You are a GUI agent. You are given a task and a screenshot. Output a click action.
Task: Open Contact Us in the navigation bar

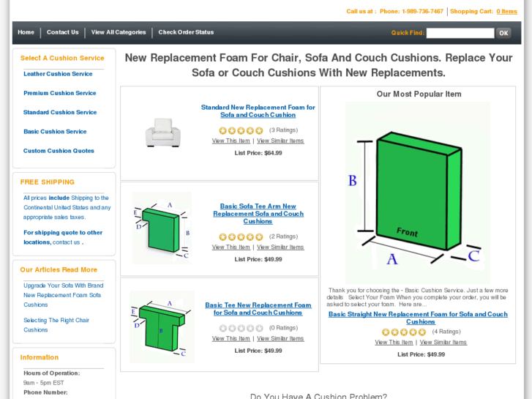[63, 32]
